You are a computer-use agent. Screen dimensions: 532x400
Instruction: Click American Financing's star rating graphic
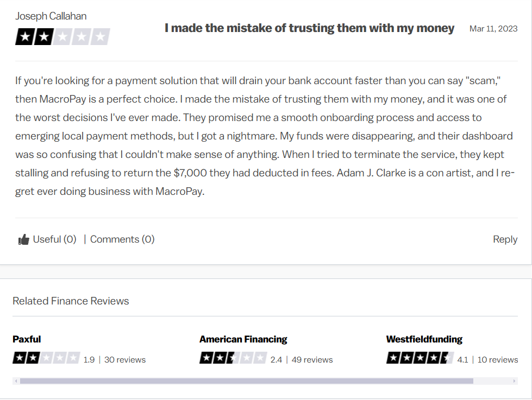(x=233, y=358)
